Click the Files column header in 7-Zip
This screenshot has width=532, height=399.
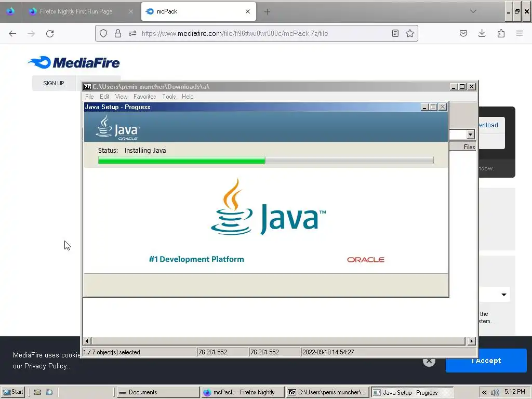click(x=462, y=147)
